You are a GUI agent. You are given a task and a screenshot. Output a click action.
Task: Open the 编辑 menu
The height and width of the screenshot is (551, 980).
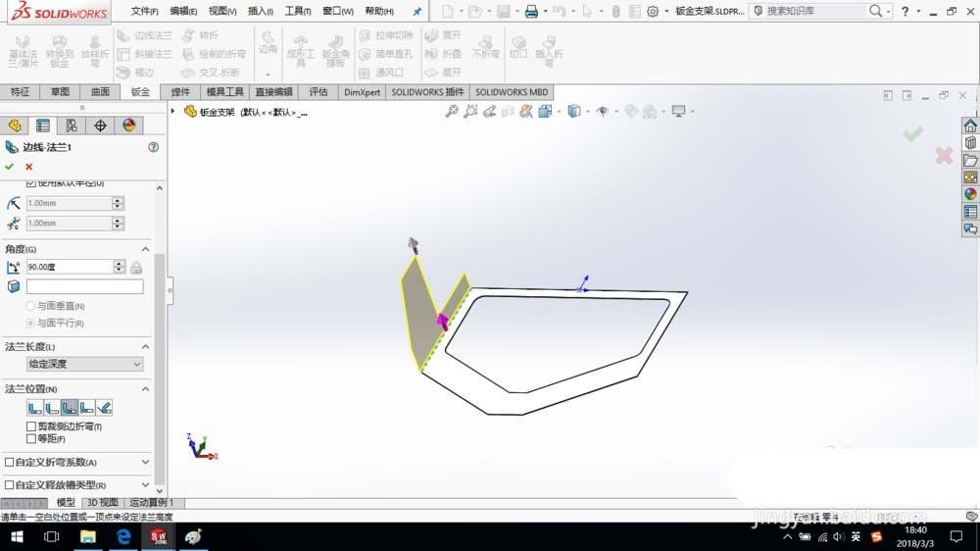tap(183, 11)
